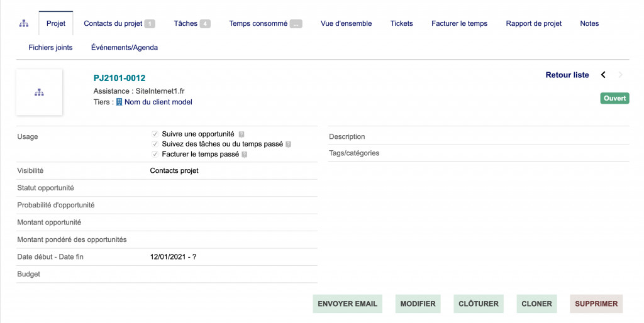The image size is (644, 323).
Task: Switch to Contacts du projet tab
Action: pos(119,24)
